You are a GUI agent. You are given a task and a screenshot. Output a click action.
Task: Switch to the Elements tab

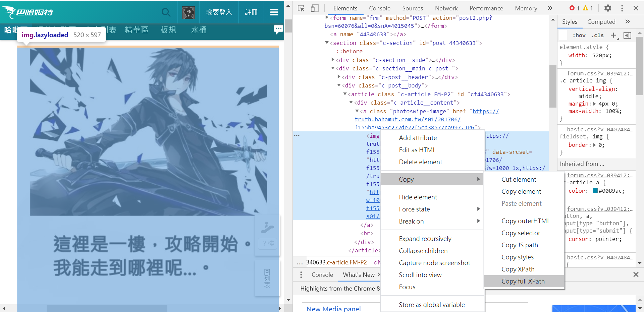[x=345, y=8]
